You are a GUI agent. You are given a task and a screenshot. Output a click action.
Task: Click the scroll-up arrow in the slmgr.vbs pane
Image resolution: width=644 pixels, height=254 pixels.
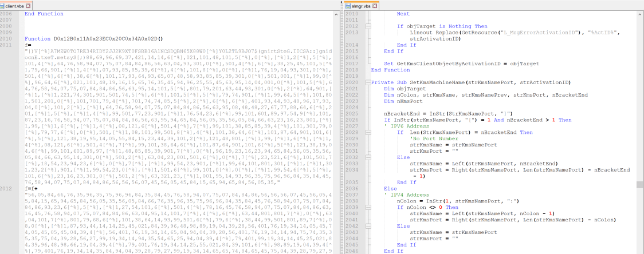pos(639,14)
